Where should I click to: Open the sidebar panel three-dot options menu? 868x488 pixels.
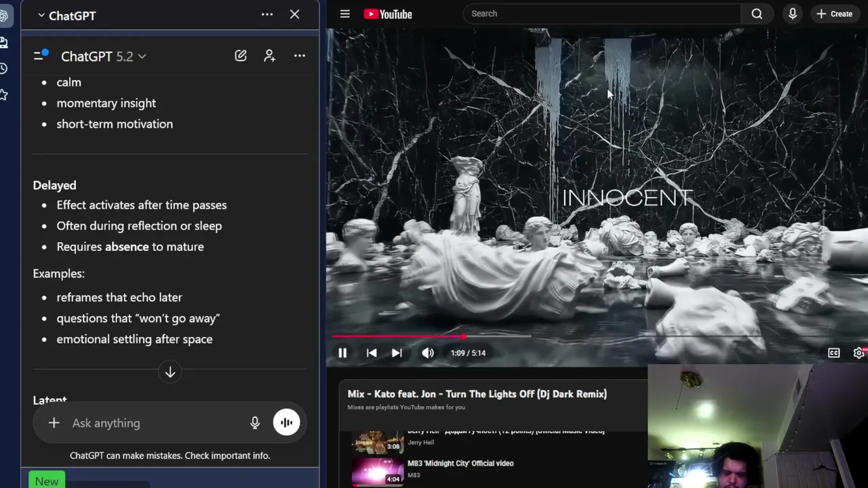[x=267, y=14]
